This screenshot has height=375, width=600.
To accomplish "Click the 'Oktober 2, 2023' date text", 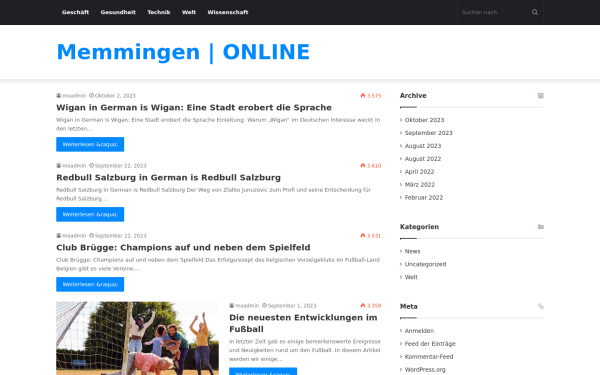I will 115,96.
